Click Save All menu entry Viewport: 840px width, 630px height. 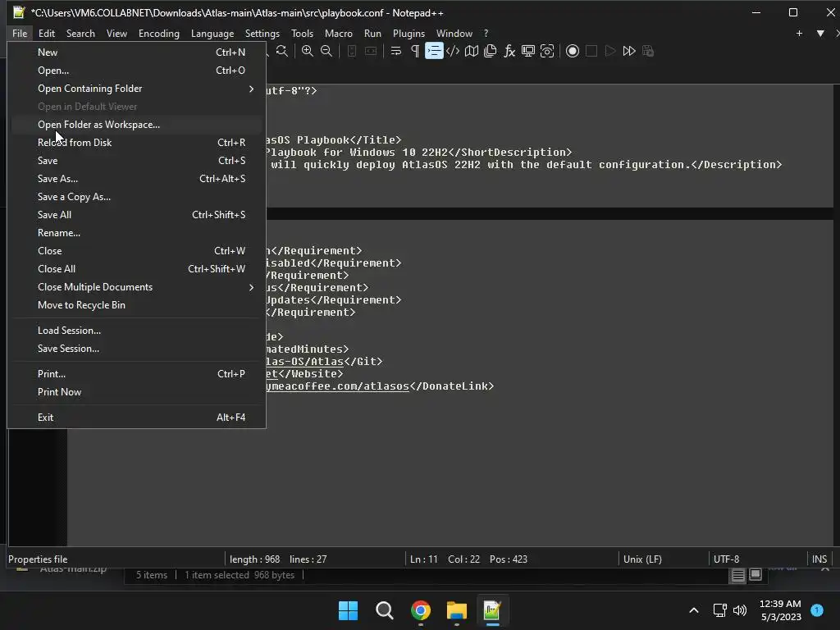(137, 215)
